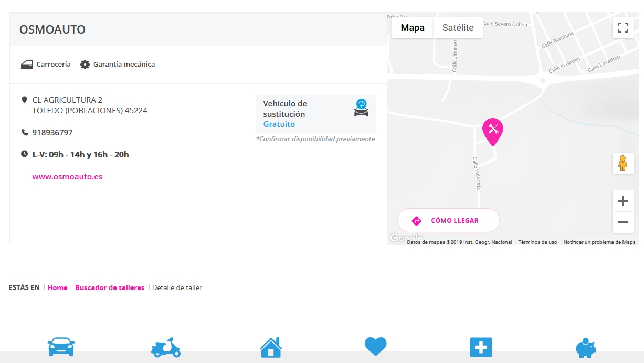Zoom in on the map

coord(622,201)
